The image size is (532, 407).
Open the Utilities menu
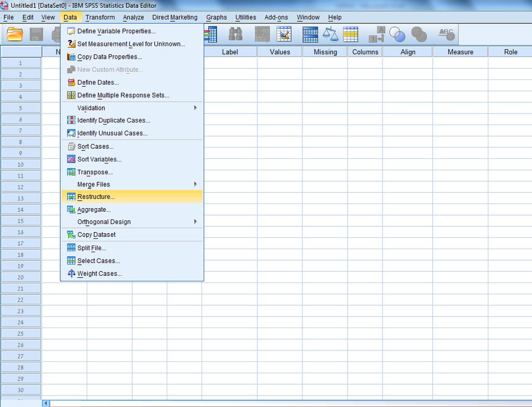tap(246, 17)
